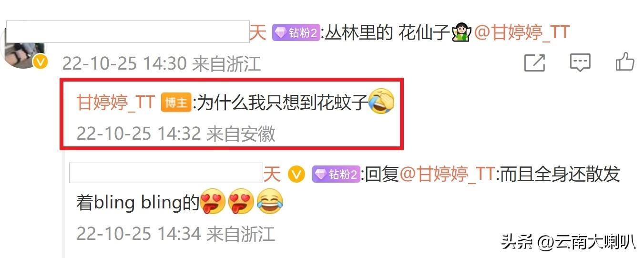Click the 钻粉2 badge in the top comment
Screen dimensions: 644x258
(296, 33)
